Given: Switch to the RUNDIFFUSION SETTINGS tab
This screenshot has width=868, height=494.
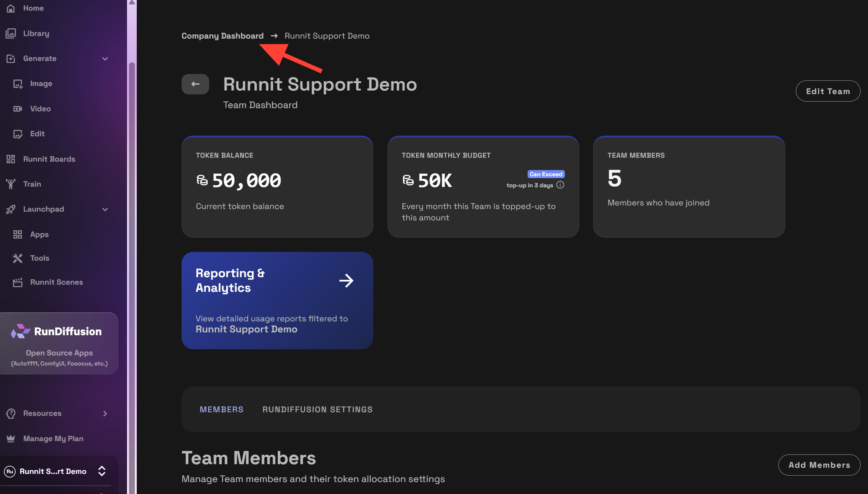Looking at the screenshot, I should [317, 409].
